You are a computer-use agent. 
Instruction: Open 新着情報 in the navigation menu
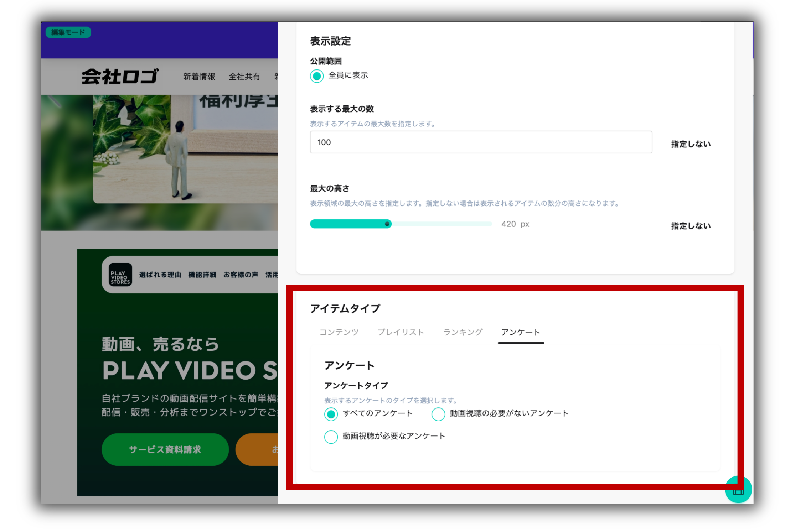click(199, 77)
